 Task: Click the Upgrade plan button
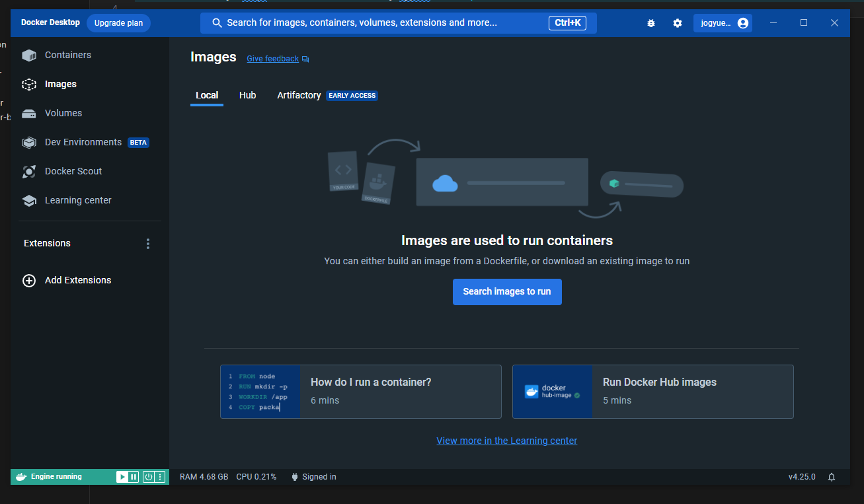point(119,23)
